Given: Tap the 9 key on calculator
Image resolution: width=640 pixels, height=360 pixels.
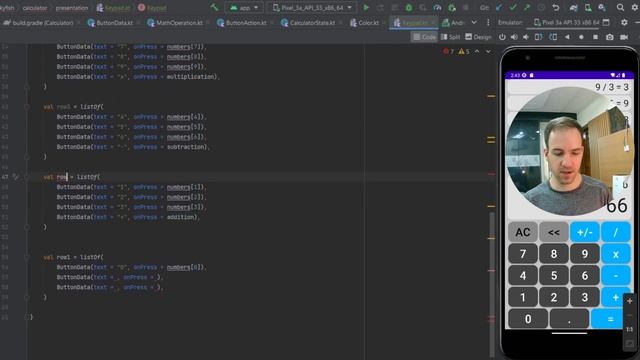Looking at the screenshot, I should coord(584,254).
